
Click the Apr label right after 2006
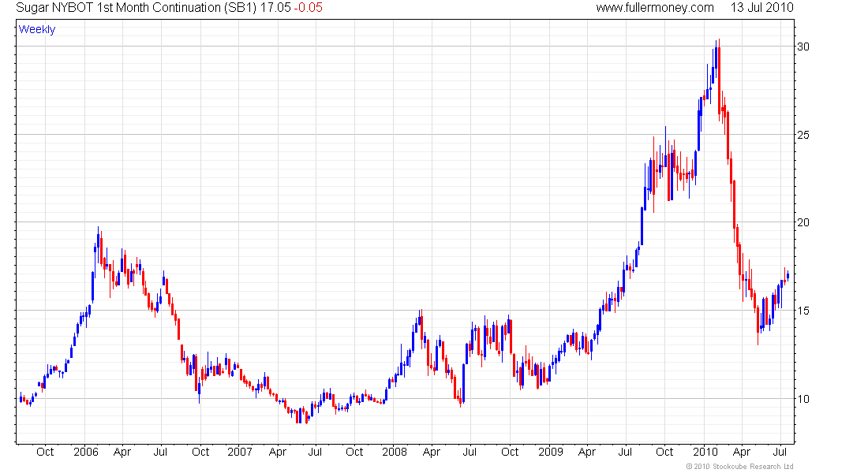(122, 452)
